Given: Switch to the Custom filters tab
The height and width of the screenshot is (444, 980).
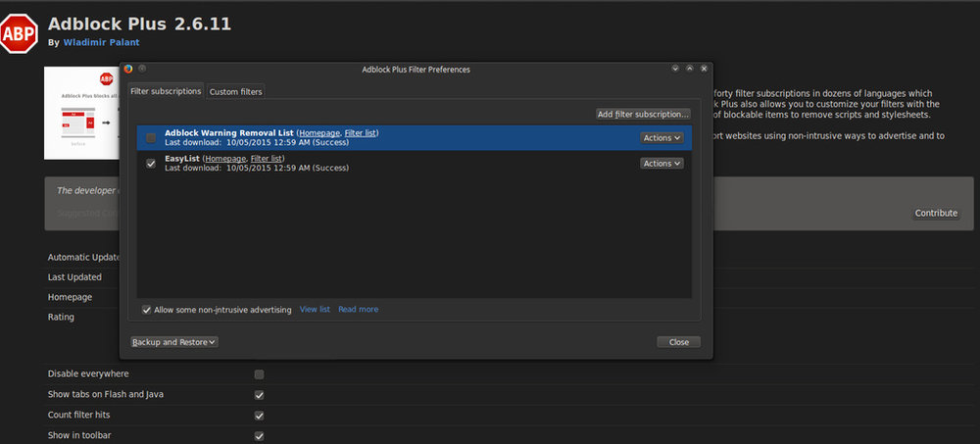Looking at the screenshot, I should (x=235, y=92).
